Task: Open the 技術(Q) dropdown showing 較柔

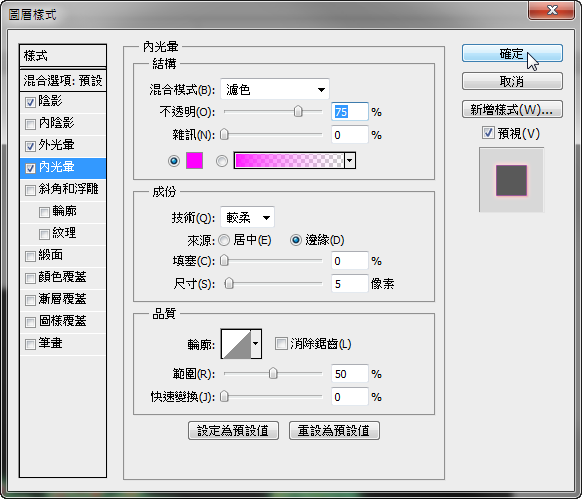Action: 247,217
